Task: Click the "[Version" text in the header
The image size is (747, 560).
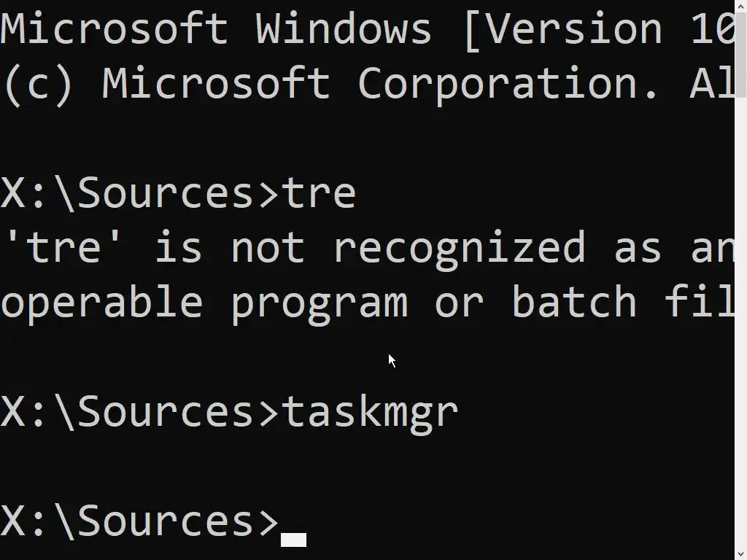Action: 562,29
